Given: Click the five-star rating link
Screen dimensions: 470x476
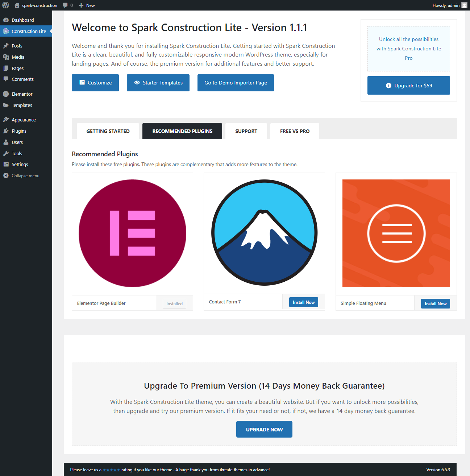Looking at the screenshot, I should click(x=111, y=470).
